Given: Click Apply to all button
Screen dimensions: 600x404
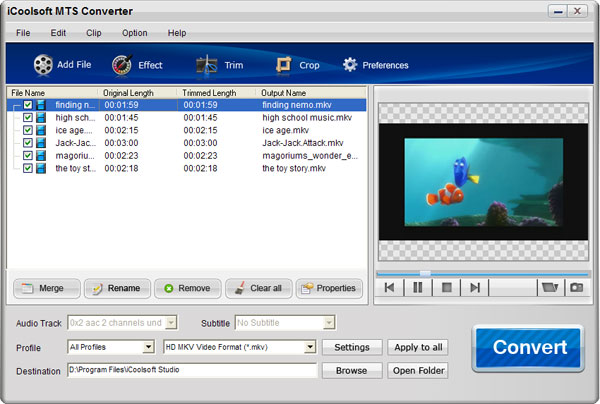Looking at the screenshot, I should click(418, 347).
